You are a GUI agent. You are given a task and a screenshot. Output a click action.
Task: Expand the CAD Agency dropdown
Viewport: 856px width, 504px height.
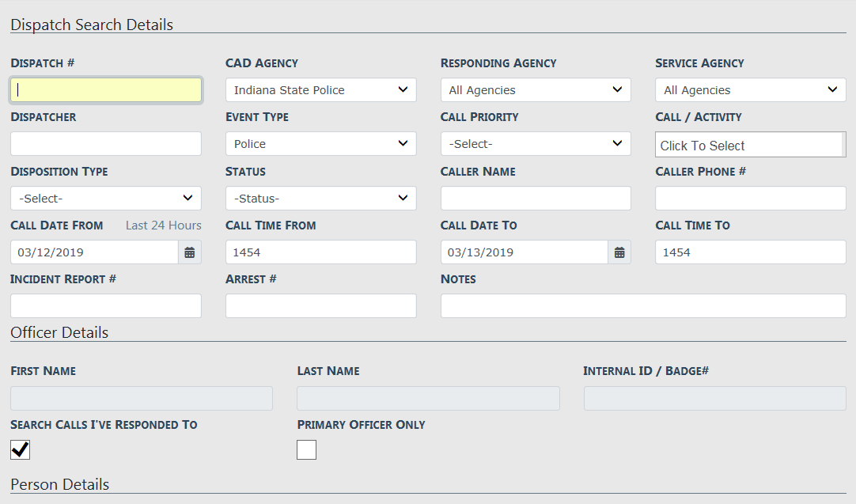point(320,90)
